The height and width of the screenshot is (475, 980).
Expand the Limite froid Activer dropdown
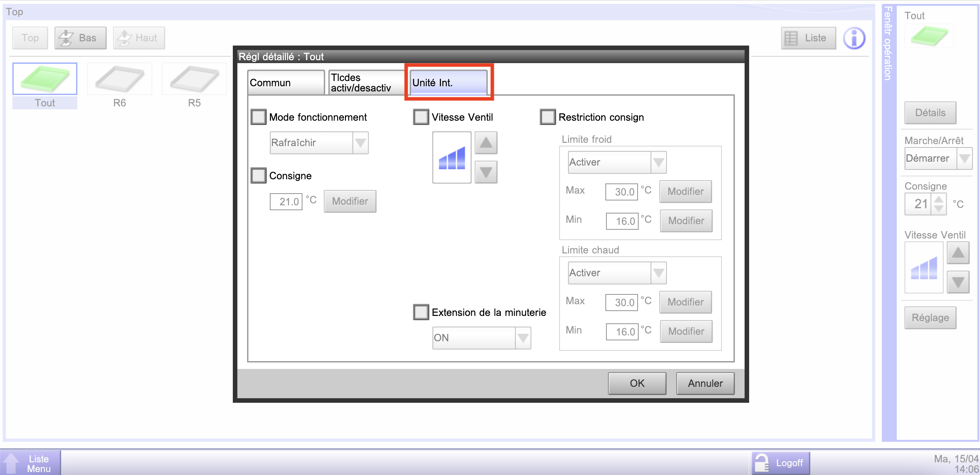(x=617, y=163)
